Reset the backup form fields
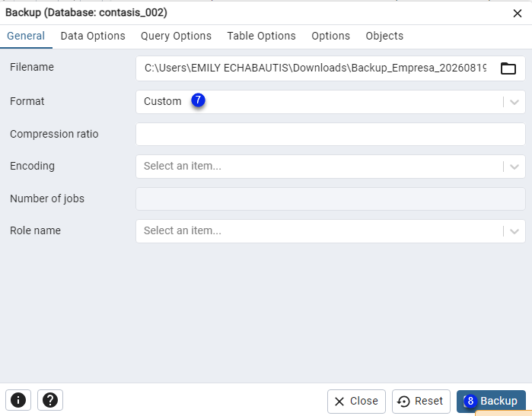Image resolution: width=532 pixels, height=416 pixels. point(421,401)
